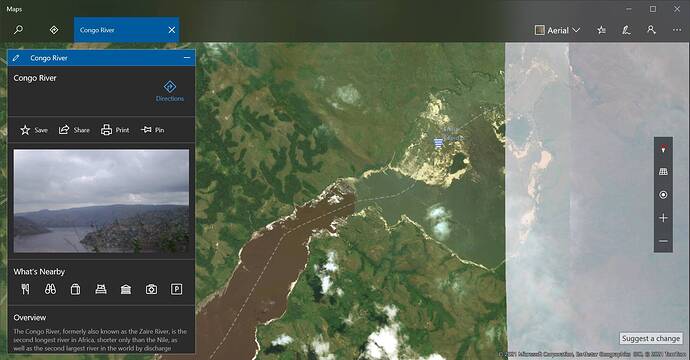Viewport: 690px width, 360px height.
Task: Find nearby parking with P icon
Action: pyautogui.click(x=176, y=289)
